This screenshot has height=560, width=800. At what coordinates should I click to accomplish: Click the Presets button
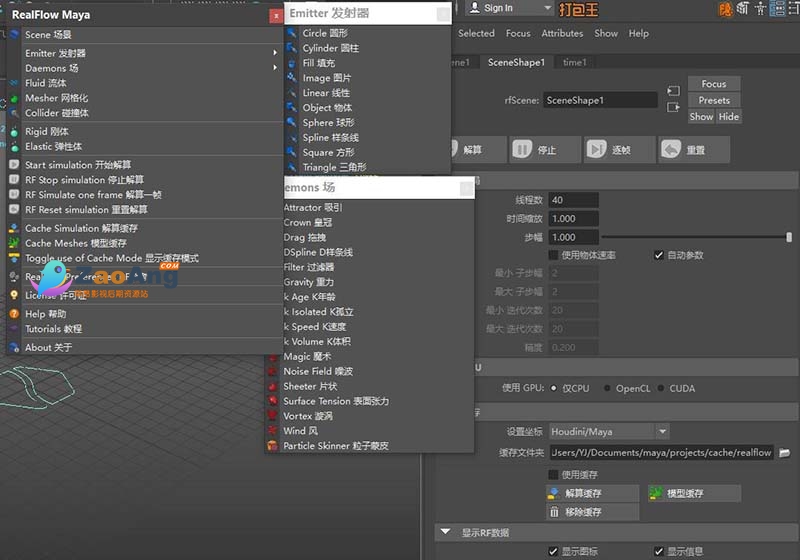714,100
